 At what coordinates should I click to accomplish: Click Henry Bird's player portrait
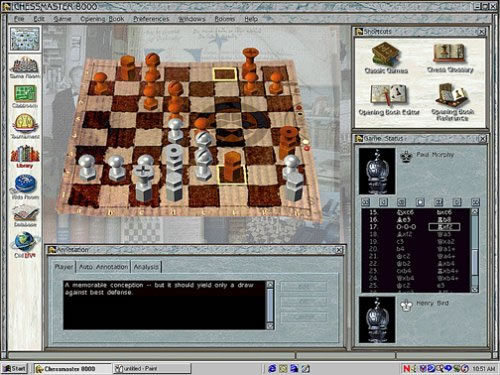click(x=377, y=320)
